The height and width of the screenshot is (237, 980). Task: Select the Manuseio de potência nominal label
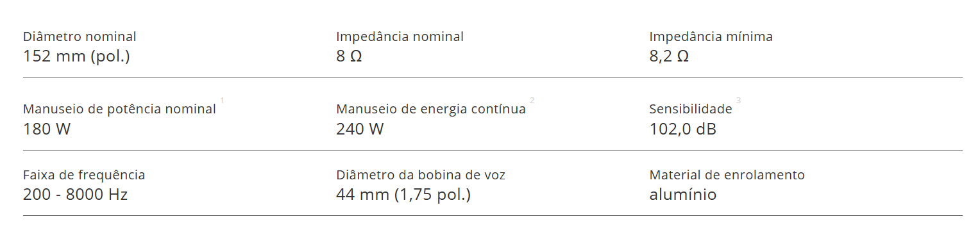(x=119, y=109)
